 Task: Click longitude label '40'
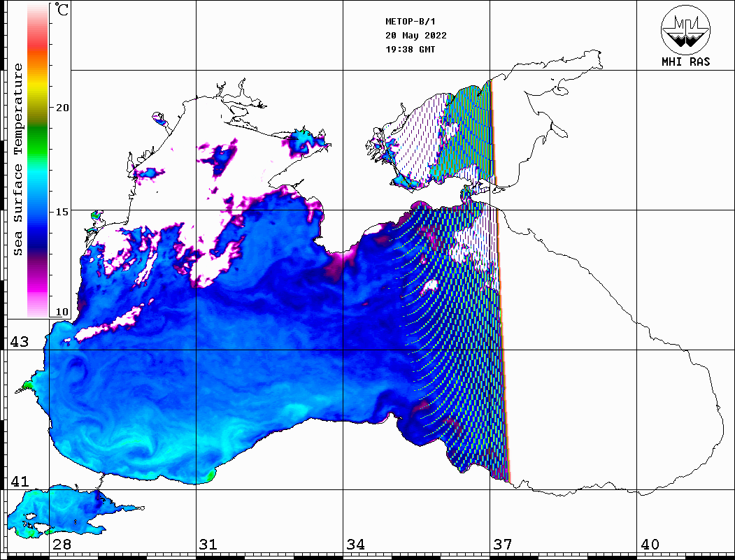click(x=650, y=544)
